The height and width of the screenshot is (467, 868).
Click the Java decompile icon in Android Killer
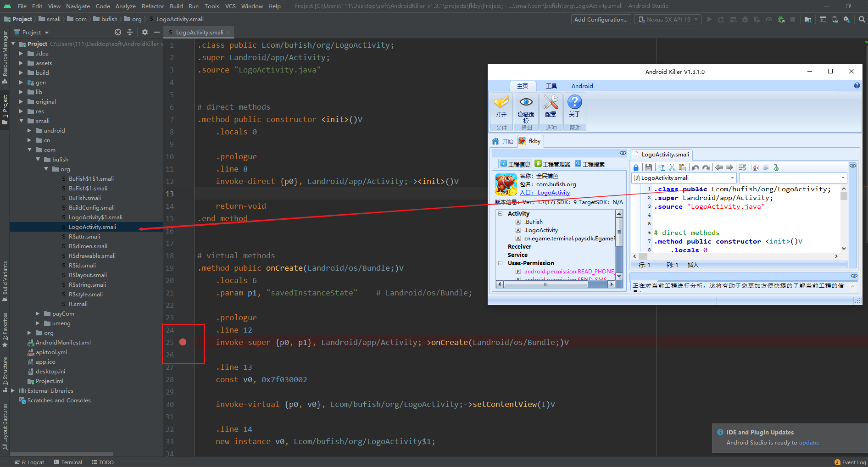pos(755,167)
